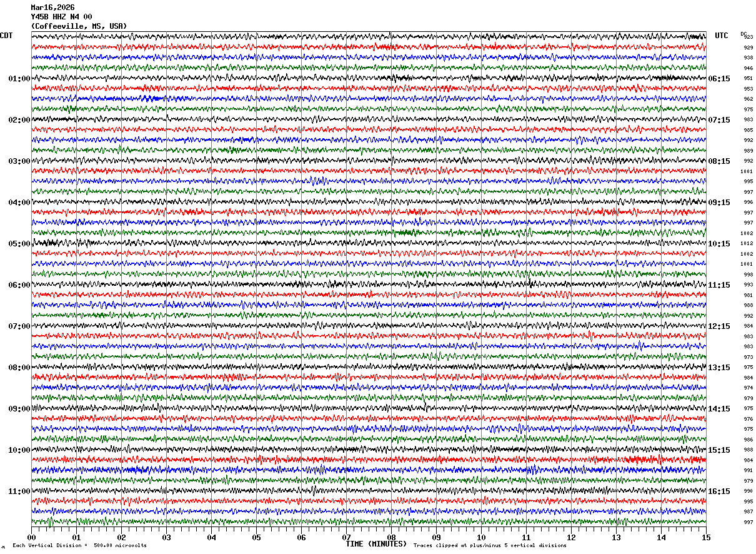Click minute 01 on the time axis
The image size is (756, 554).
point(76,537)
